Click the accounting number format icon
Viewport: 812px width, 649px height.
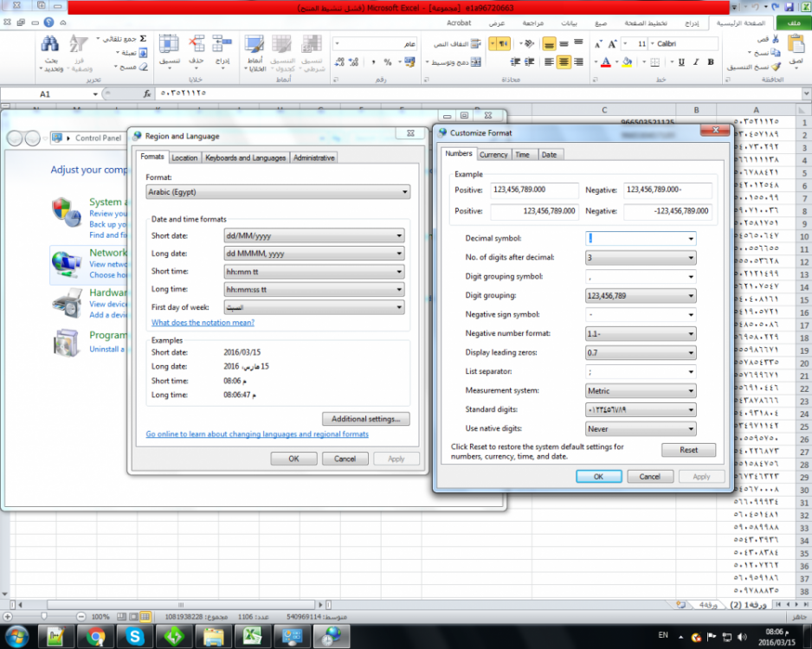click(x=409, y=62)
